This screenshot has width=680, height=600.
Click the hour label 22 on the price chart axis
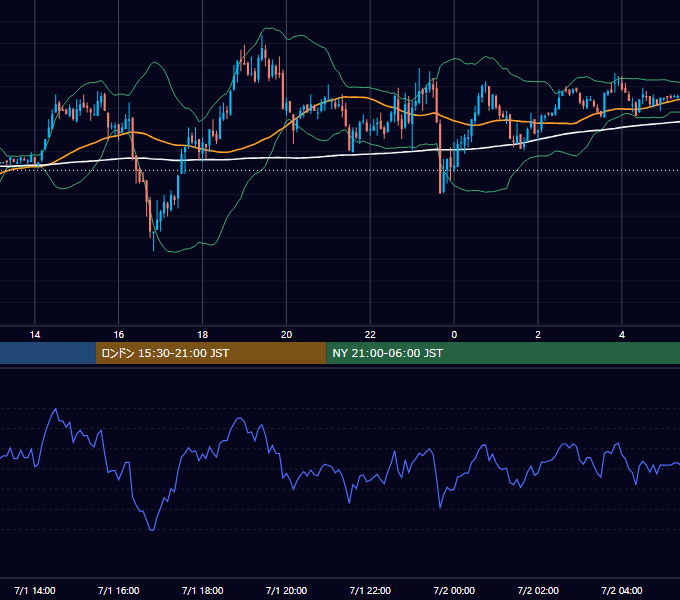coord(370,335)
